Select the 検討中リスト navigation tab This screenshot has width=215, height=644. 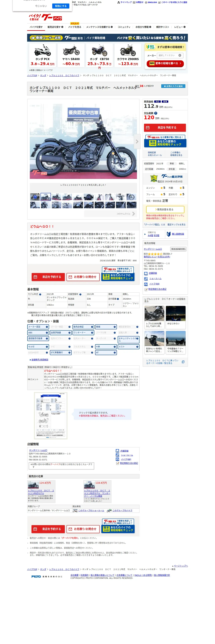(x=162, y=27)
